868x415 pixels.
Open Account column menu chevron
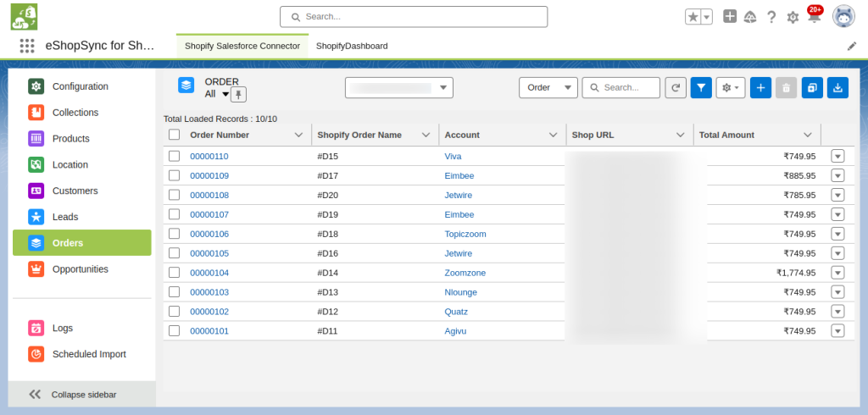tap(553, 135)
